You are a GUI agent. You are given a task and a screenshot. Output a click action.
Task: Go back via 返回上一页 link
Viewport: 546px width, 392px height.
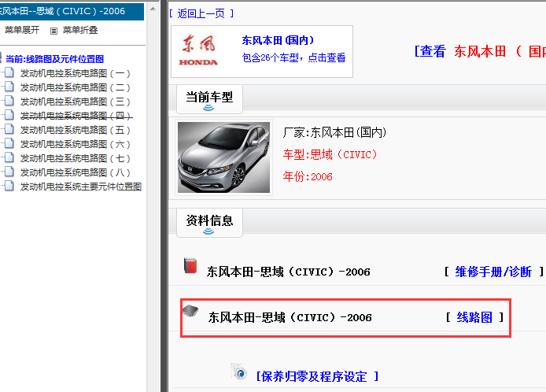(201, 13)
